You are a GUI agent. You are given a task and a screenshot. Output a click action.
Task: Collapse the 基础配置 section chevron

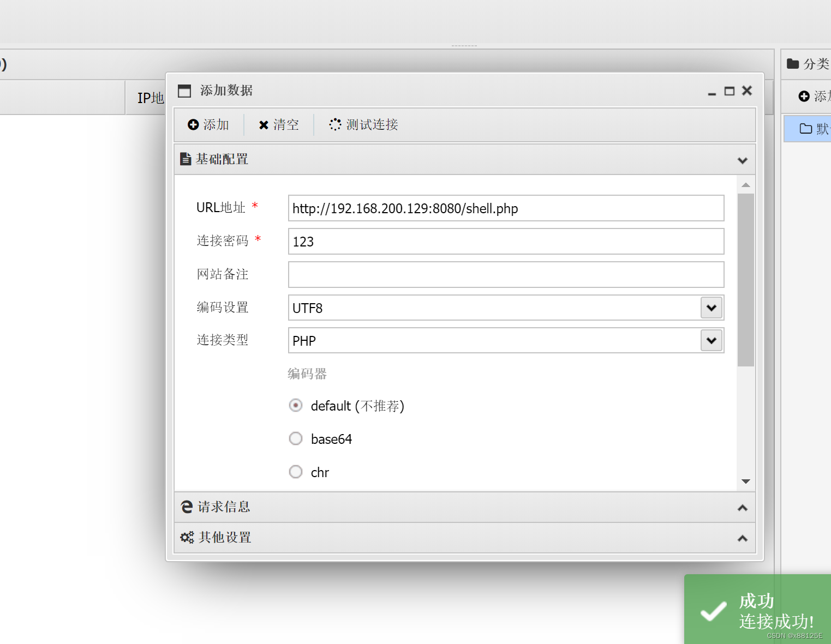743,160
